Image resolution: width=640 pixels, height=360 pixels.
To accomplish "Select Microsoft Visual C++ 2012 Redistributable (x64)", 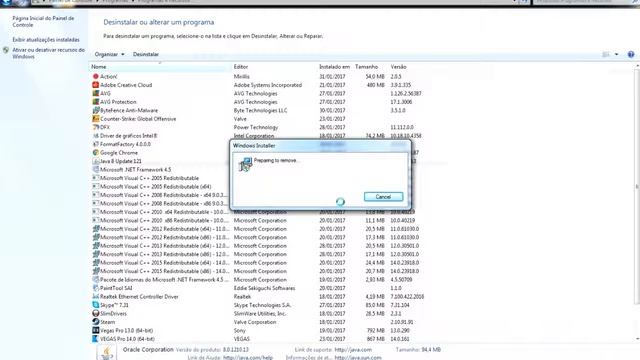I will pos(164,229).
